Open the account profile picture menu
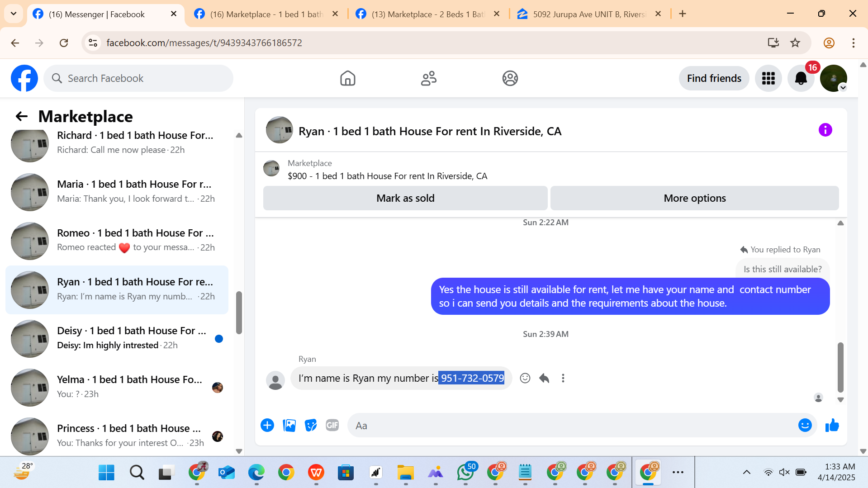The width and height of the screenshot is (868, 488). (x=833, y=78)
